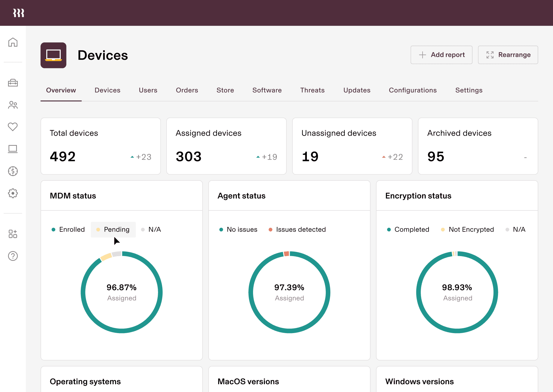The height and width of the screenshot is (392, 553).
Task: Open the Home icon in sidebar
Action: click(x=13, y=42)
